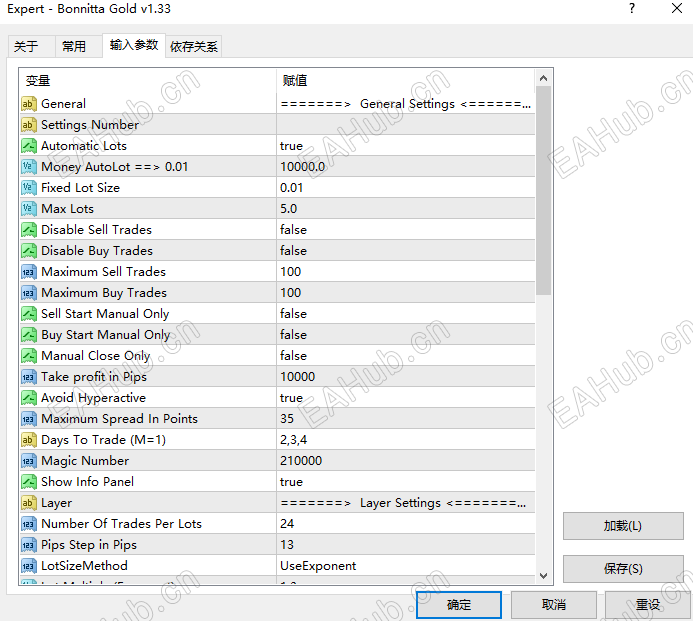Click the bool icon beside Buy Start Manual Only
This screenshot has width=693, height=621.
[x=29, y=335]
